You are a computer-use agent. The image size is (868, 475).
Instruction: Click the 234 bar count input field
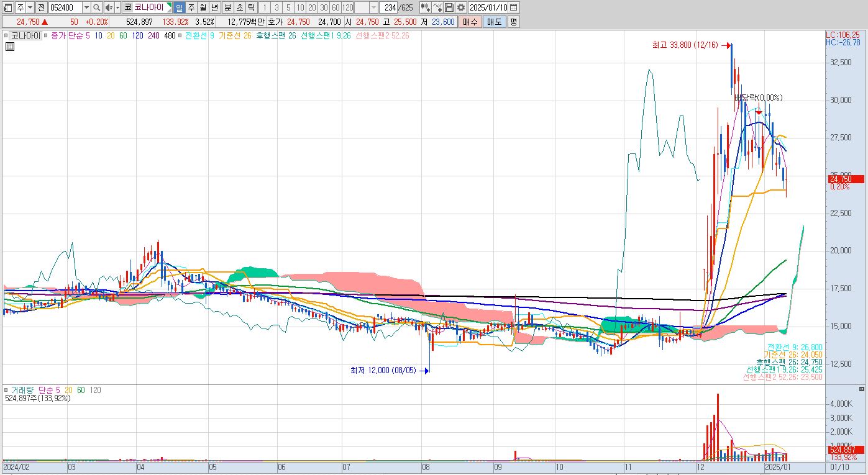click(x=388, y=7)
